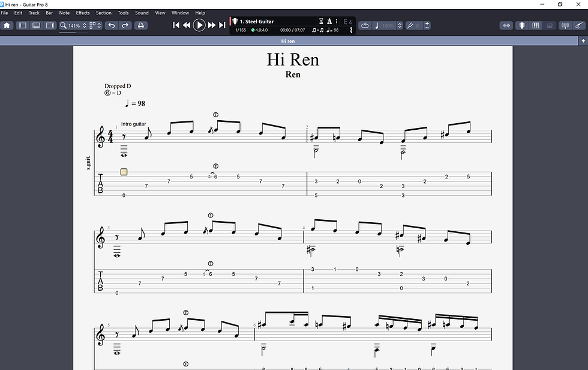Print the score using the printer icon
Image resolution: width=588 pixels, height=370 pixels.
141,25
